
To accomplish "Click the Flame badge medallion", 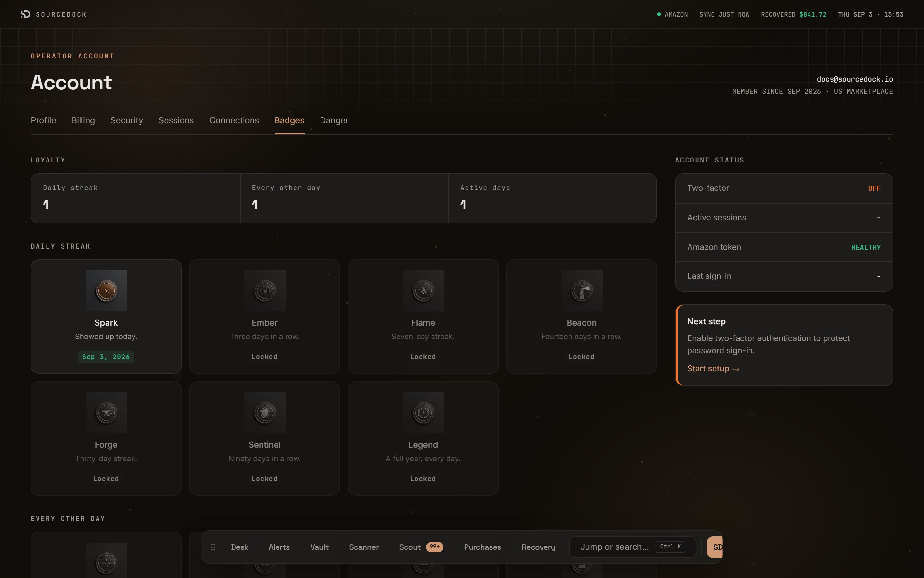I will point(424,291).
